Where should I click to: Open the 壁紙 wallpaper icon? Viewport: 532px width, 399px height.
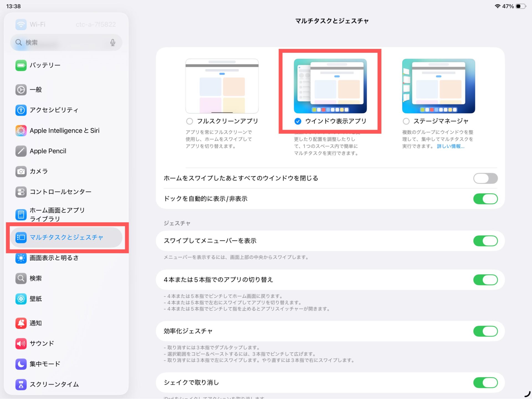pyautogui.click(x=21, y=299)
